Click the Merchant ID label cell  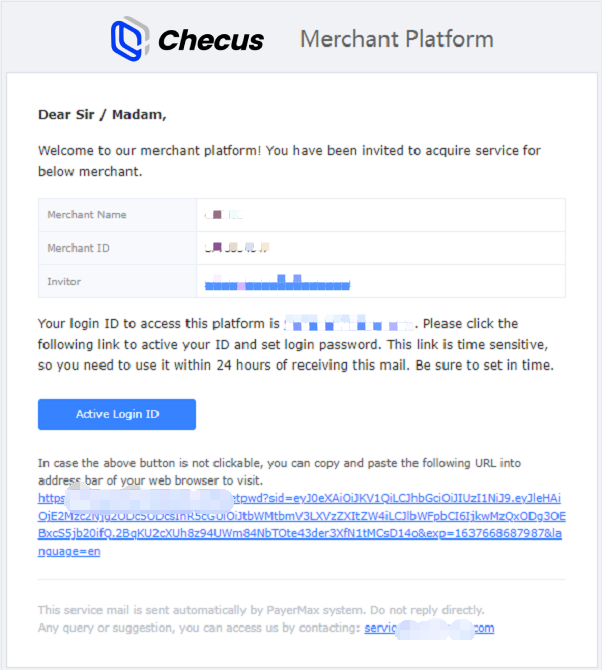[x=78, y=248]
